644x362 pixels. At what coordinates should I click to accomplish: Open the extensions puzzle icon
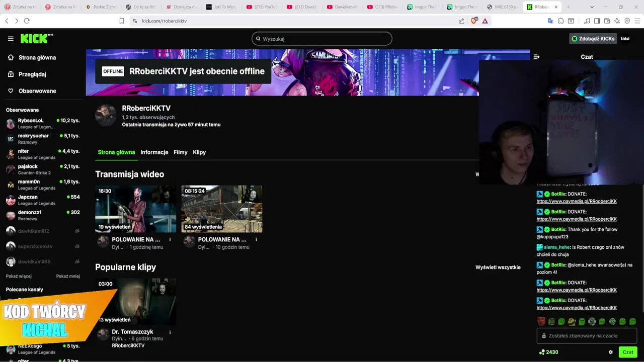(x=561, y=21)
